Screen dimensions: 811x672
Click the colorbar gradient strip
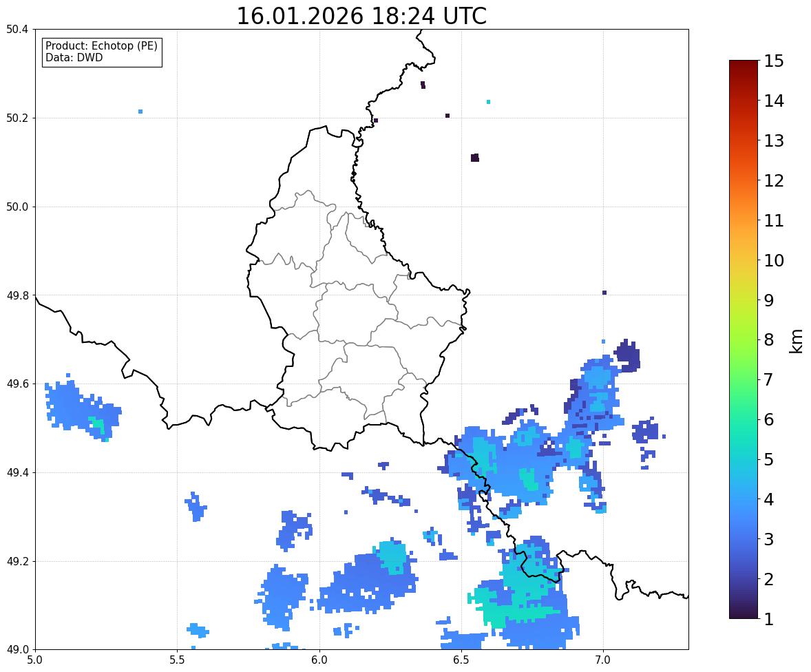coord(744,339)
